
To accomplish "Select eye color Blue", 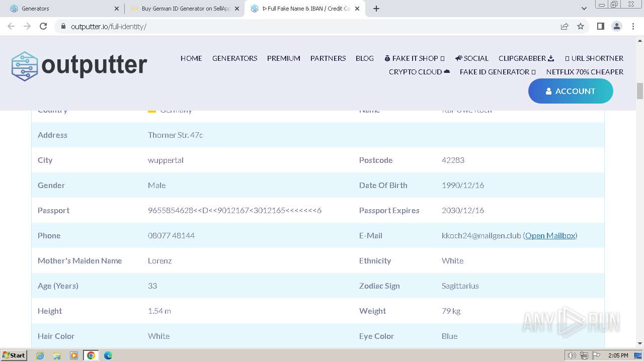I will (449, 336).
